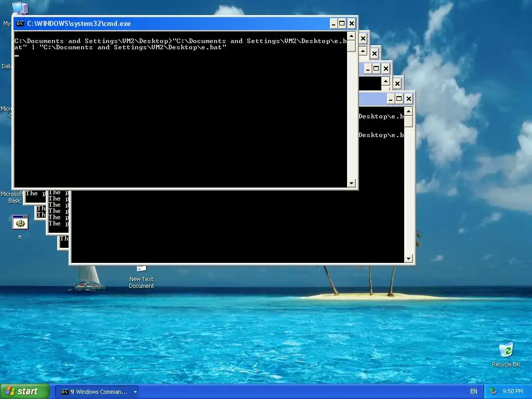Click the EN language indicator
This screenshot has width=532, height=399.
[x=474, y=392]
